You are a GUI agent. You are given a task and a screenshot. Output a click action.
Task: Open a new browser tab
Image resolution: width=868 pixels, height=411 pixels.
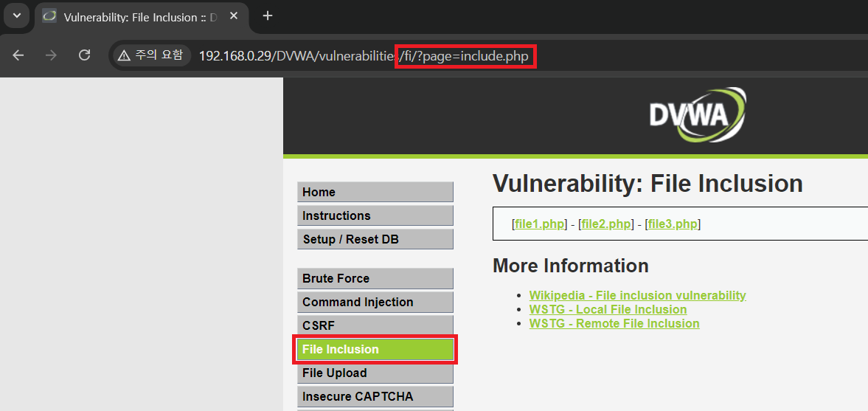tap(268, 16)
